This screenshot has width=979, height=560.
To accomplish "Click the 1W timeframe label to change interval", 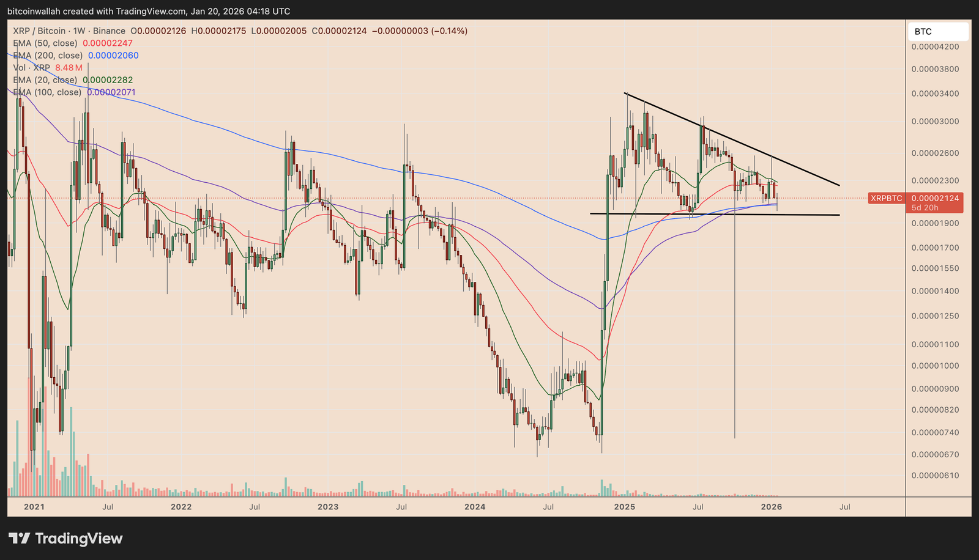I will click(x=80, y=31).
